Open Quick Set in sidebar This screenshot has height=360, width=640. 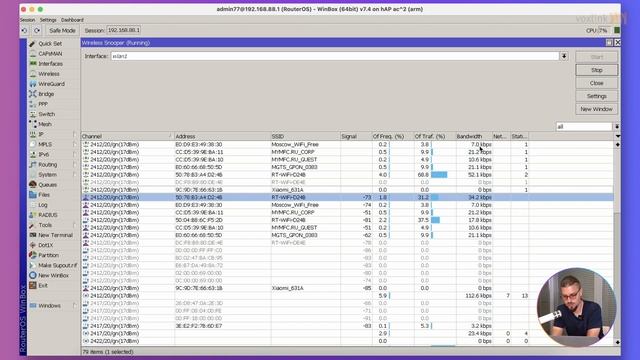click(50, 44)
